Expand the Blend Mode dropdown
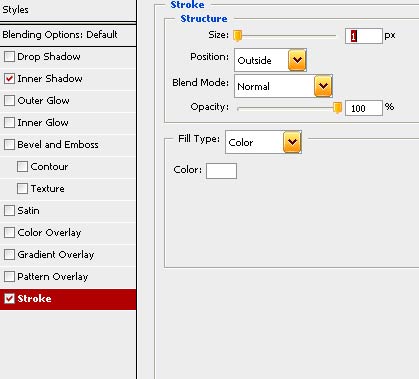Image resolution: width=419 pixels, height=379 pixels. (323, 86)
